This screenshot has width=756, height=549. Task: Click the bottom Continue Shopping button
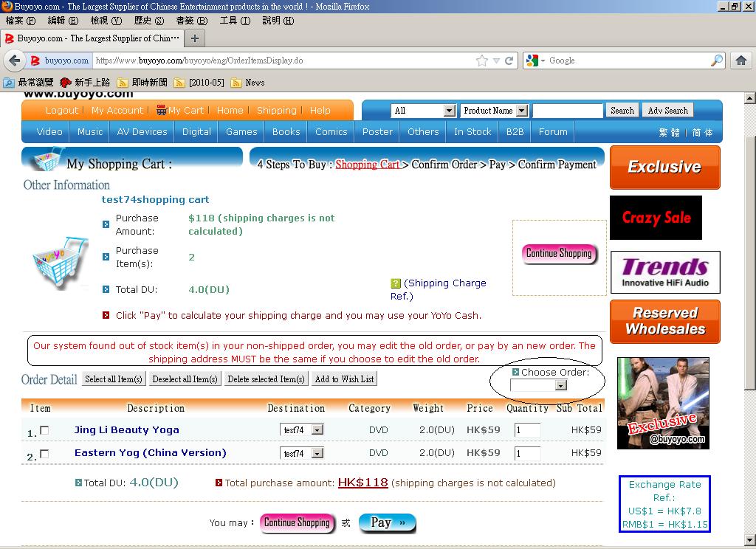(x=297, y=522)
